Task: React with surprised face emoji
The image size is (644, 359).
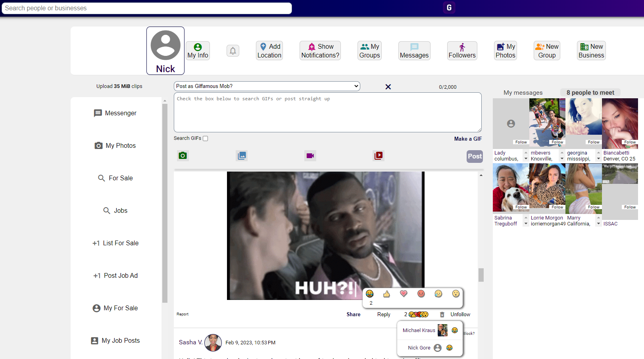Action: (x=456, y=294)
